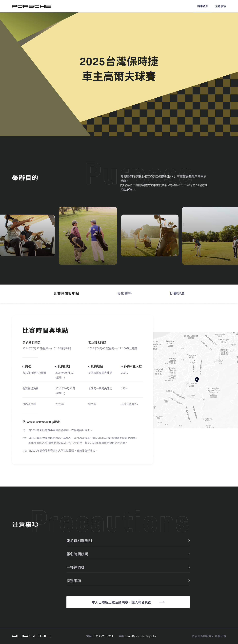Click the 依Porsche Golf World Cup規定 heading

[x=41, y=422]
